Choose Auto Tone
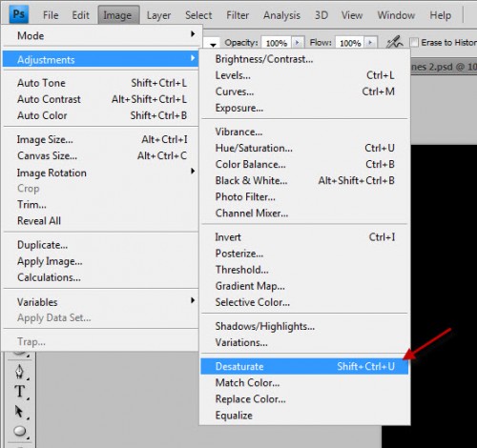The width and height of the screenshot is (477, 448). [100, 83]
